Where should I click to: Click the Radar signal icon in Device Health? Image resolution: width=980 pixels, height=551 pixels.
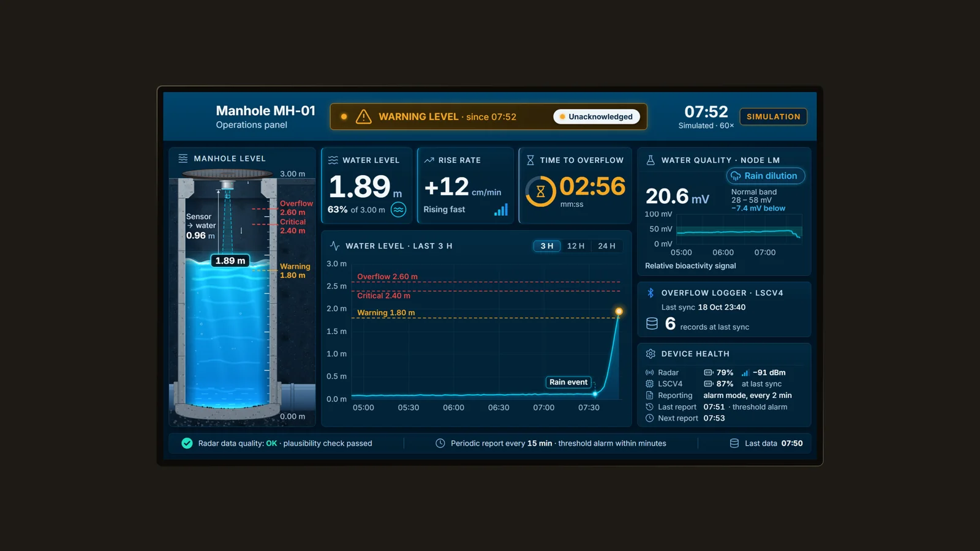click(650, 372)
